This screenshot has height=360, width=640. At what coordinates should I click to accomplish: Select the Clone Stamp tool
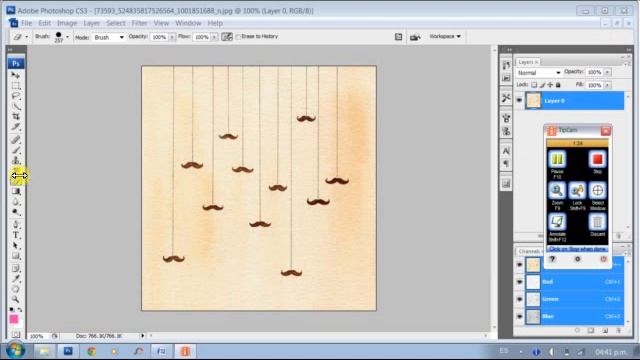(16, 160)
